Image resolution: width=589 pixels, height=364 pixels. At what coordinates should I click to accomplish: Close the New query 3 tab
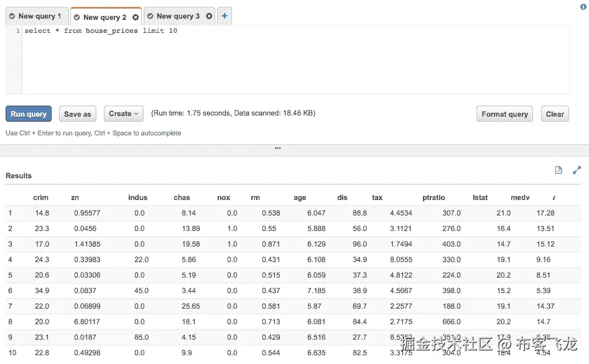click(209, 16)
